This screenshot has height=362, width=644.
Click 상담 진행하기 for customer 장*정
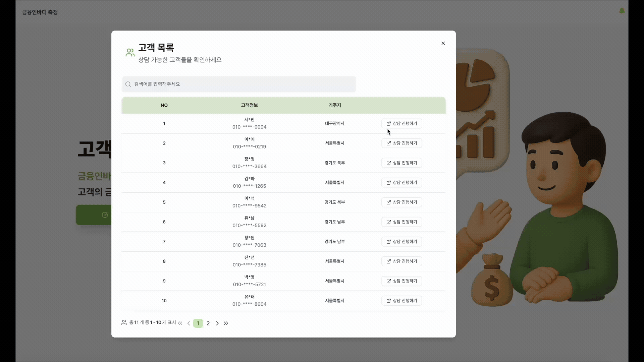tap(401, 163)
